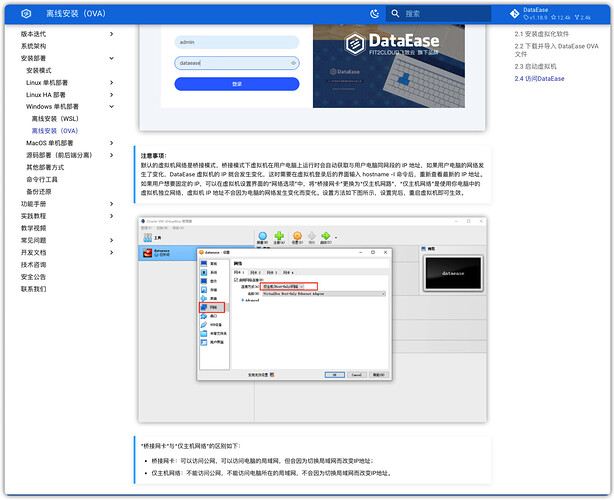
Task: Click the admin username field in login image
Action: click(x=237, y=42)
